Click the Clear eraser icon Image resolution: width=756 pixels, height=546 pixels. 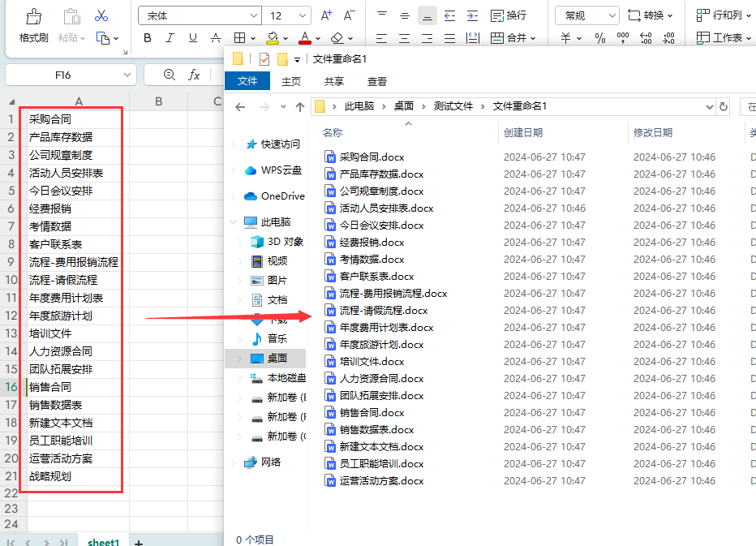(337, 37)
